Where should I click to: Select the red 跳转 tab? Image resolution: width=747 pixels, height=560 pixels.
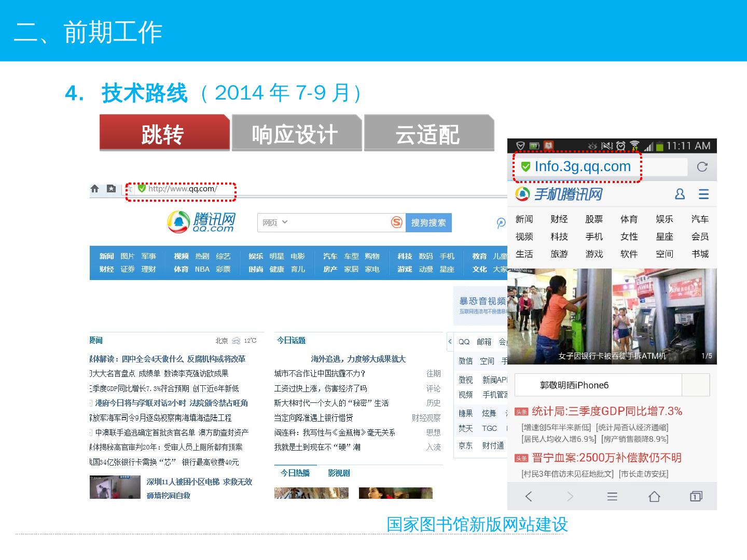(x=164, y=133)
